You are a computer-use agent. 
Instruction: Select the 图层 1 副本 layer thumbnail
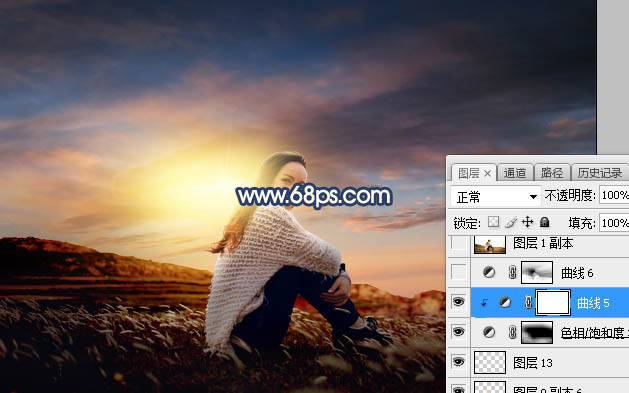coord(489,244)
